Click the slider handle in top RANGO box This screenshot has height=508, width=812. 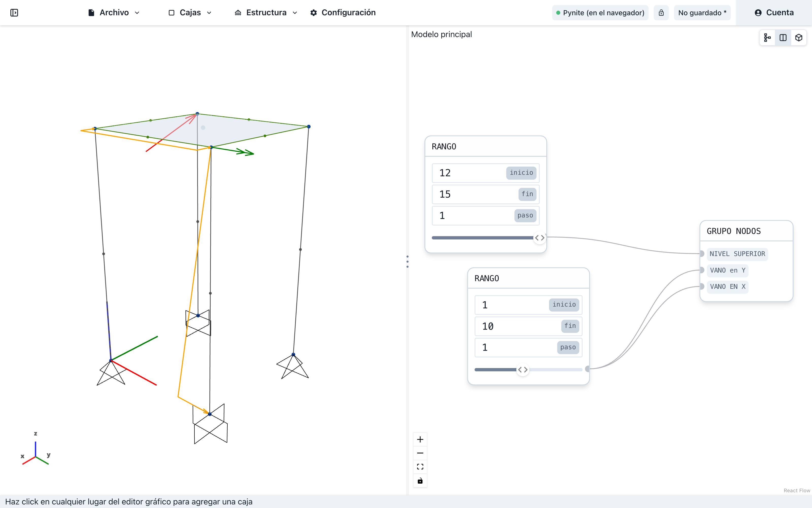point(539,238)
